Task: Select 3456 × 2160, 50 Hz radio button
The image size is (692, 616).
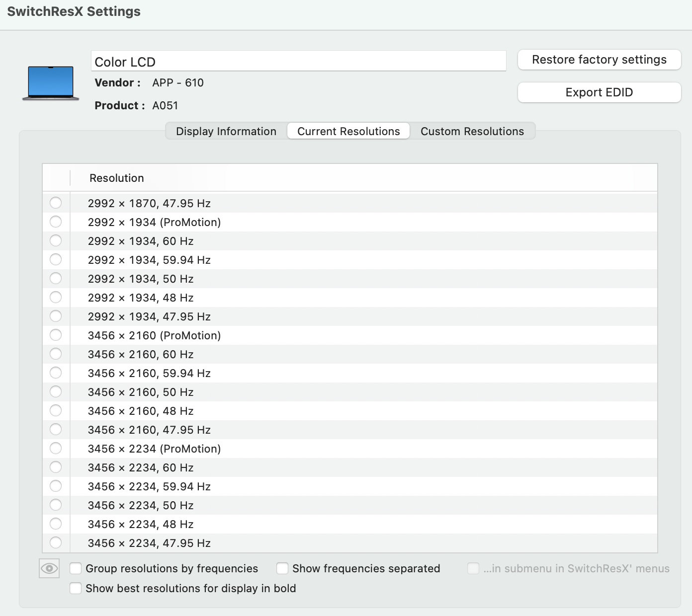Action: (56, 391)
